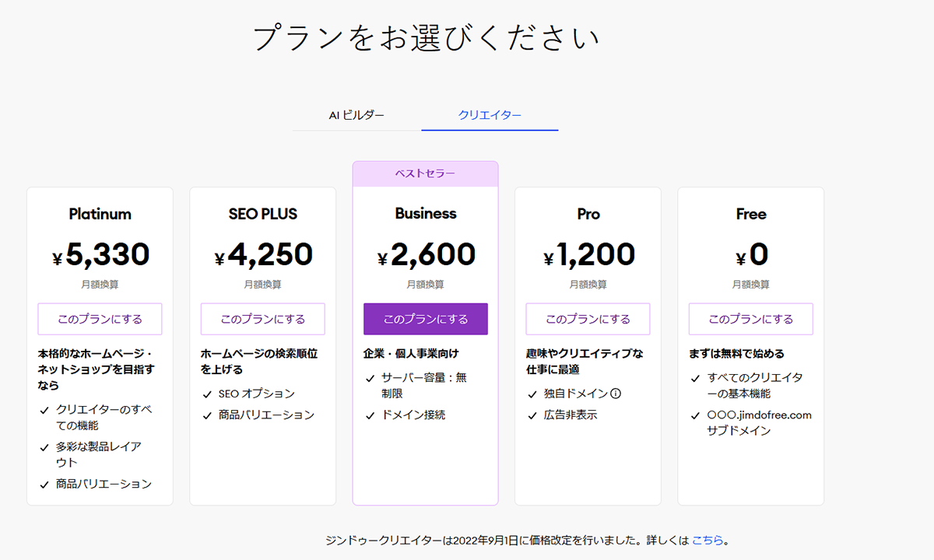Screen dimensions: 934x560
Task: Click the Pro plan title
Action: point(588,214)
